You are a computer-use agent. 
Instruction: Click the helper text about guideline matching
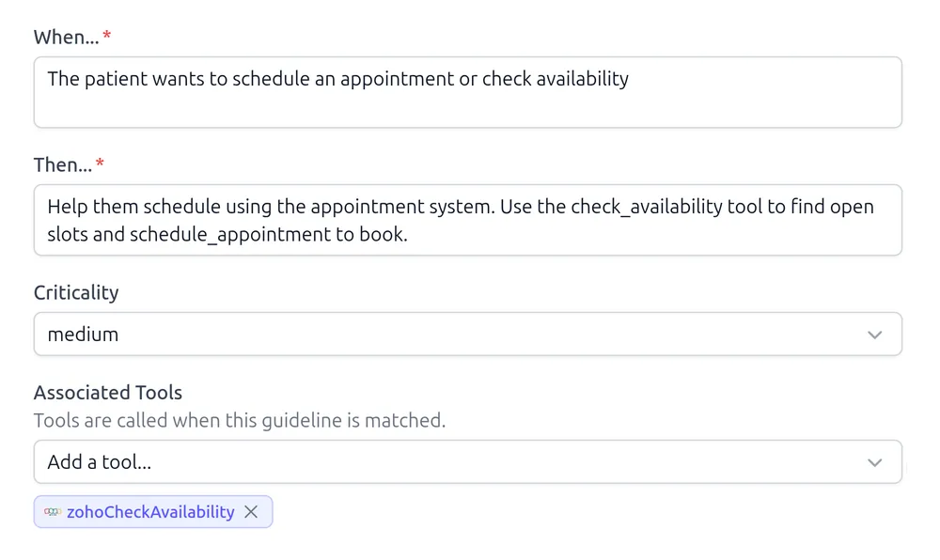pyautogui.click(x=240, y=420)
